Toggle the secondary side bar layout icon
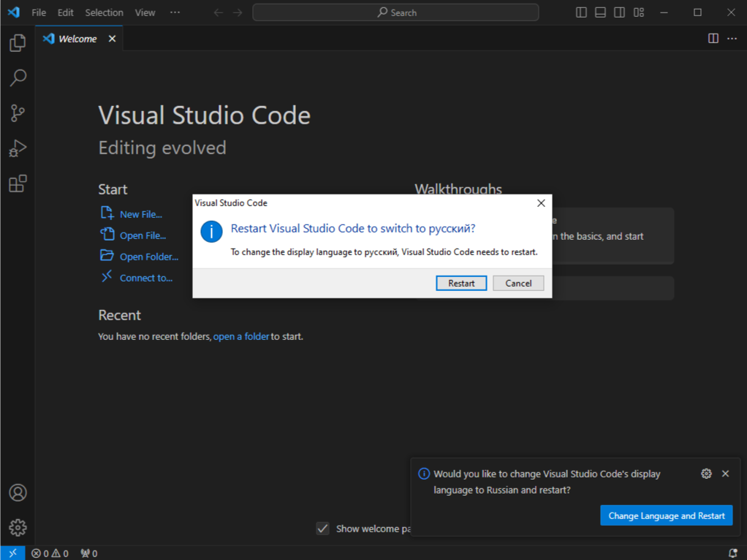This screenshot has height=560, width=747. (x=619, y=12)
